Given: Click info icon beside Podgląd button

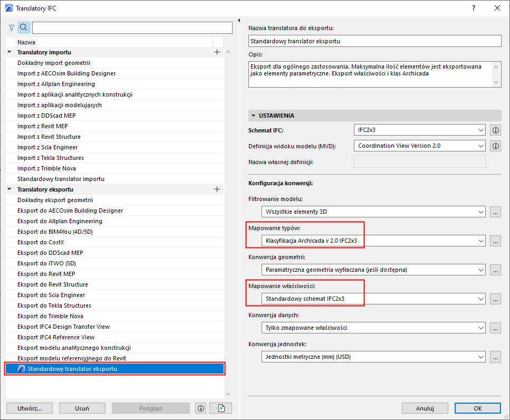Looking at the screenshot, I should 201,408.
